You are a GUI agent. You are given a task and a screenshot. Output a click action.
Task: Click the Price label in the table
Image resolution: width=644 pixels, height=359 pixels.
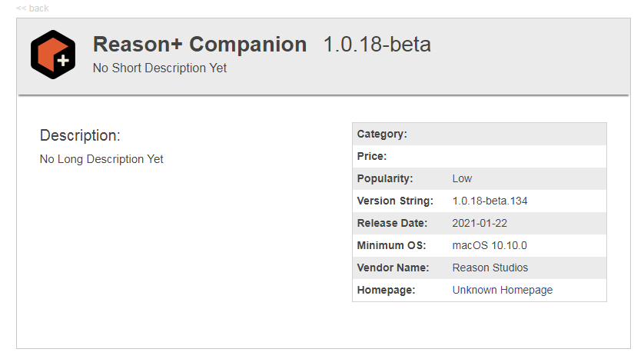(x=372, y=156)
